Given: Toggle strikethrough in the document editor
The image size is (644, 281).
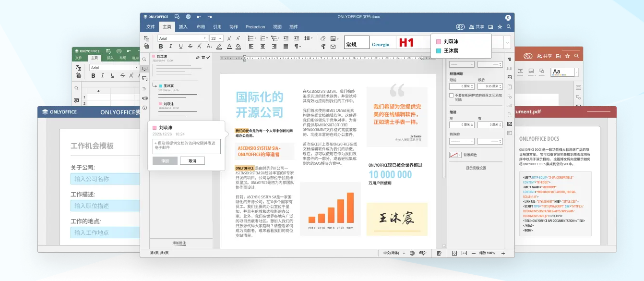Looking at the screenshot, I should point(191,47).
